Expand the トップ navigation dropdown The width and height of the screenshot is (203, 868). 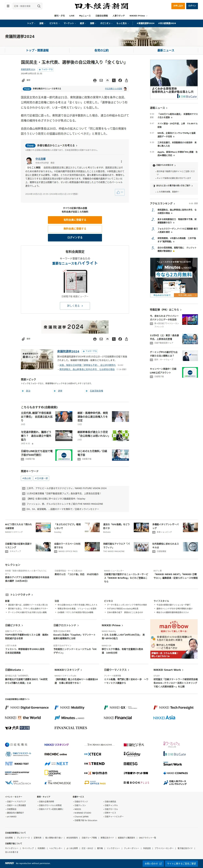click(31, 23)
